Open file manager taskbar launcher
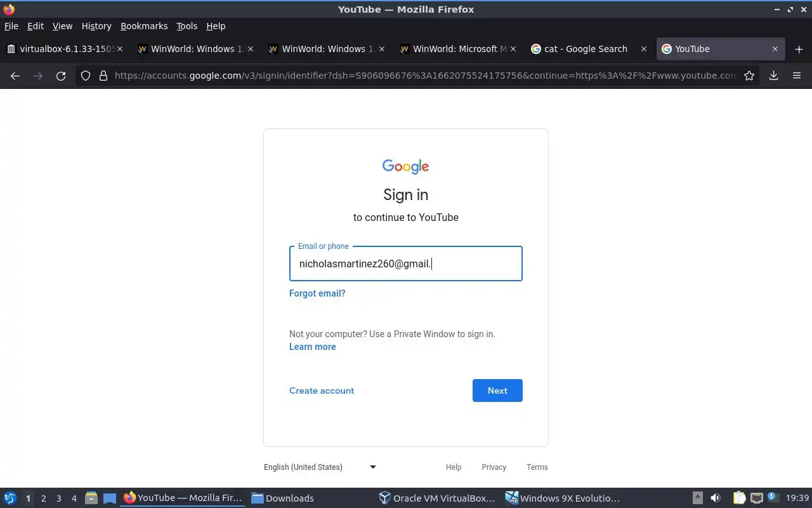812x508 pixels. coord(91,498)
